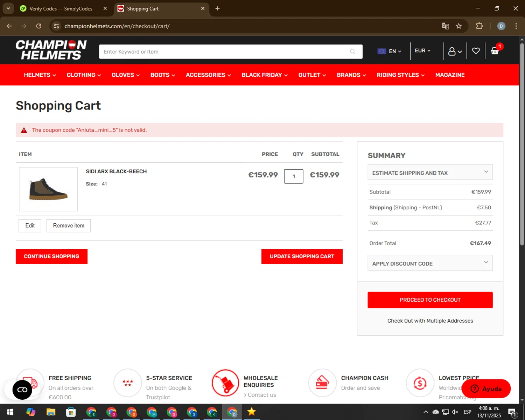This screenshot has width=525, height=420.
Task: Click the Ayuda help button
Action: point(486,388)
